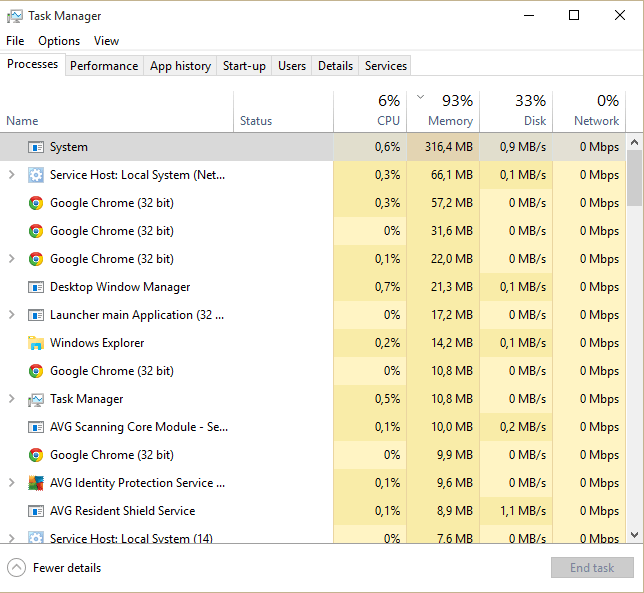Image resolution: width=644 pixels, height=593 pixels.
Task: Click the AVG Identity Protection Service icon
Action: pyautogui.click(x=36, y=483)
